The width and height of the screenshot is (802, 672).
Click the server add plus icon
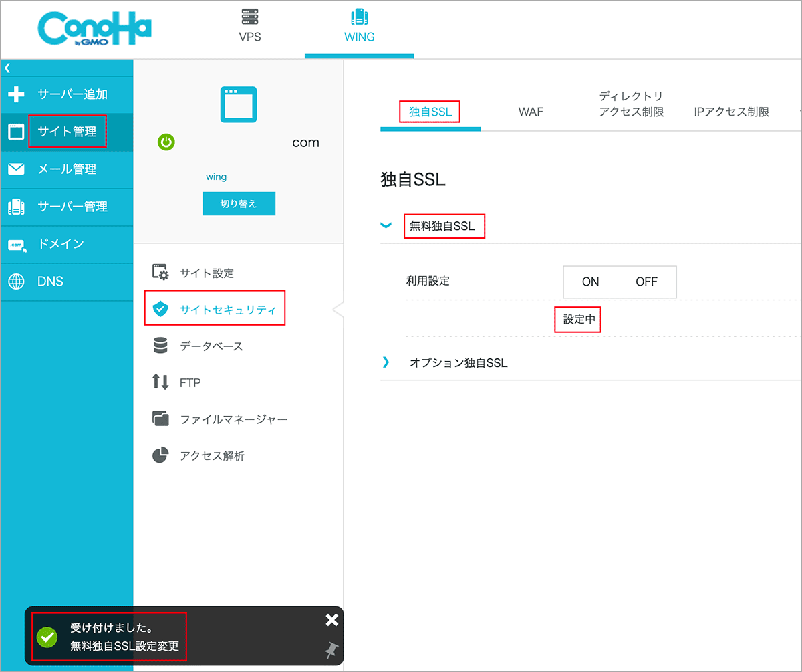[x=16, y=94]
